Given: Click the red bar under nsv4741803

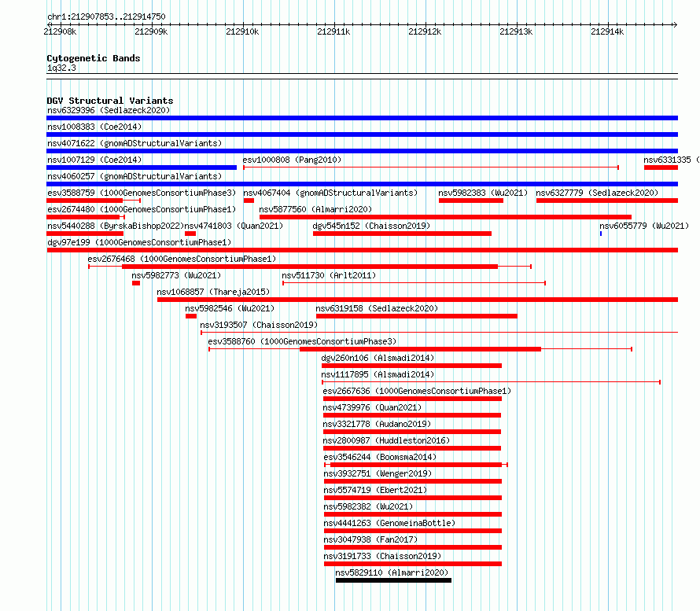Looking at the screenshot, I should tap(190, 234).
